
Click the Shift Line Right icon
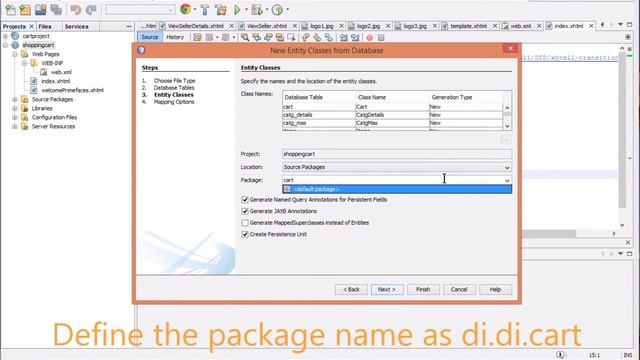(x=355, y=38)
